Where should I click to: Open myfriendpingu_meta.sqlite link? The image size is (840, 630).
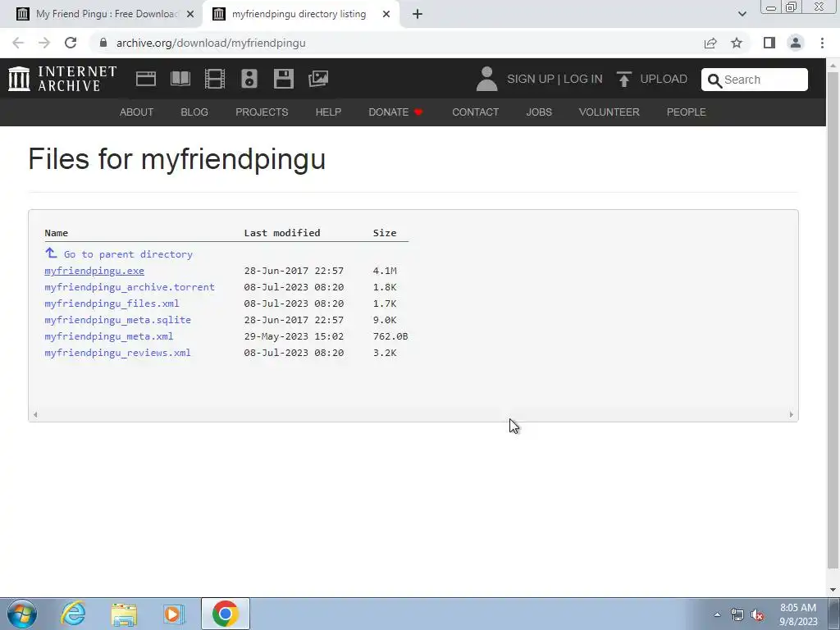118,320
